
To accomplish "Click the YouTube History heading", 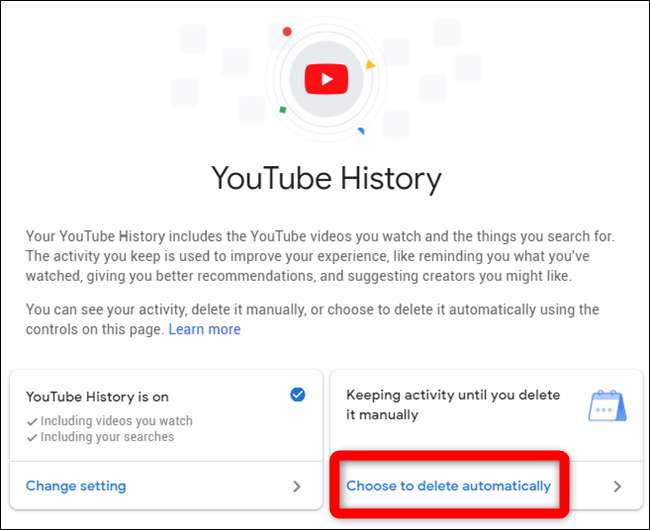I will tap(326, 180).
